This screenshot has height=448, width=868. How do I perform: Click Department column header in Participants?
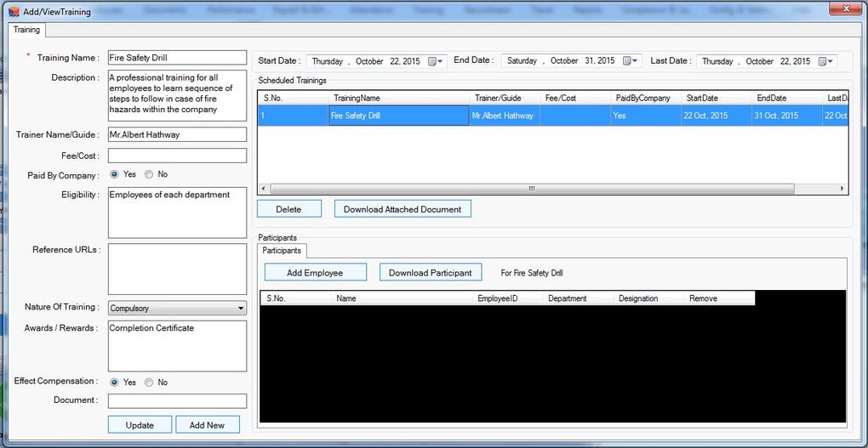[579, 298]
